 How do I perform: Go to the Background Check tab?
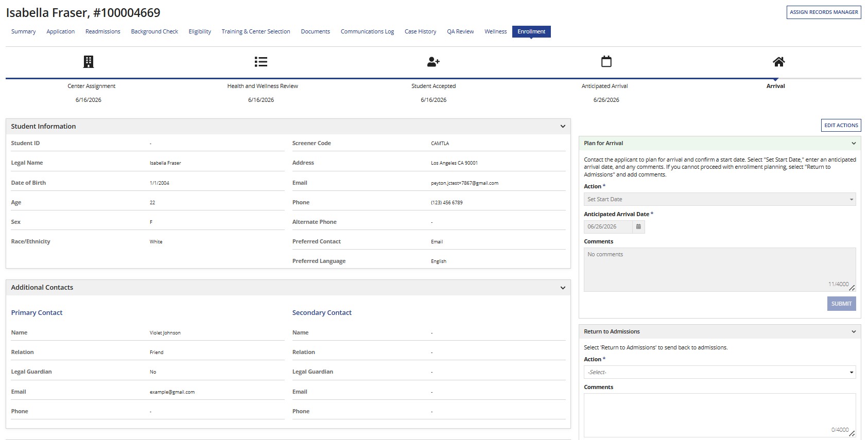click(x=154, y=31)
